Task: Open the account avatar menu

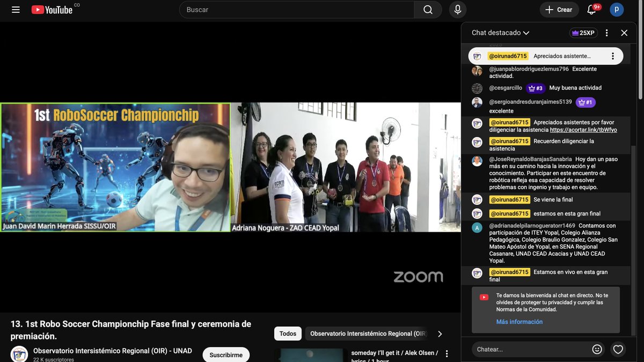Action: tap(617, 10)
